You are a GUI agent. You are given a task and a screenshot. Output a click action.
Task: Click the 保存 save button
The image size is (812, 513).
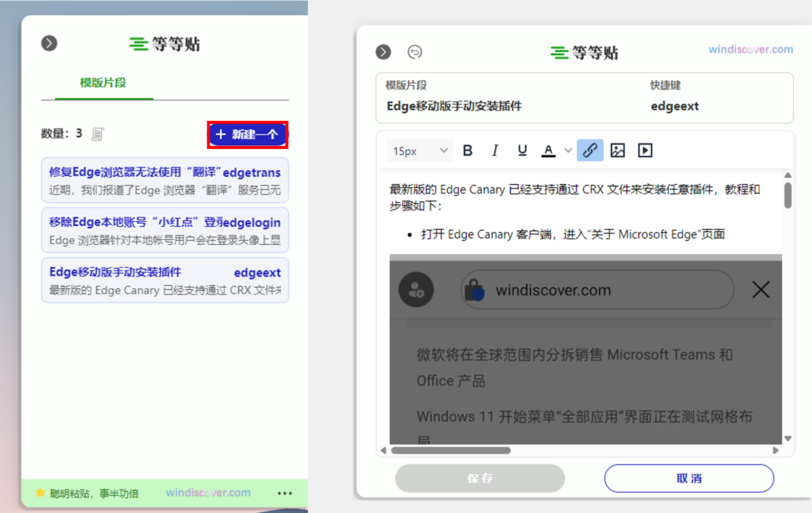480,478
